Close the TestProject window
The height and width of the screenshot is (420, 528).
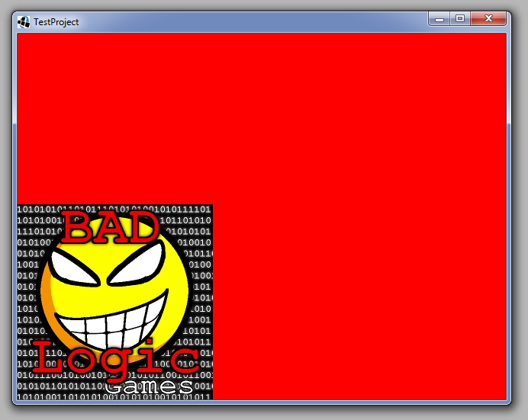(x=488, y=19)
